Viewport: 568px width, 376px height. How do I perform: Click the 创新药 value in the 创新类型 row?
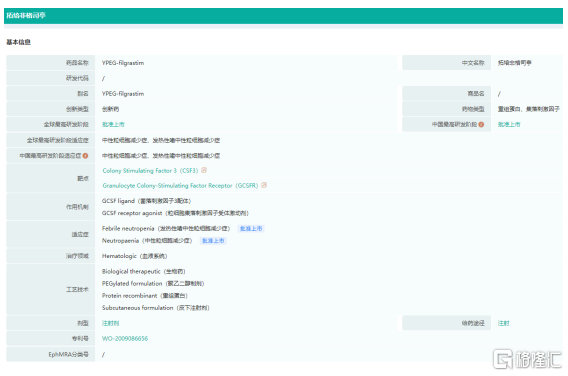[x=110, y=109]
